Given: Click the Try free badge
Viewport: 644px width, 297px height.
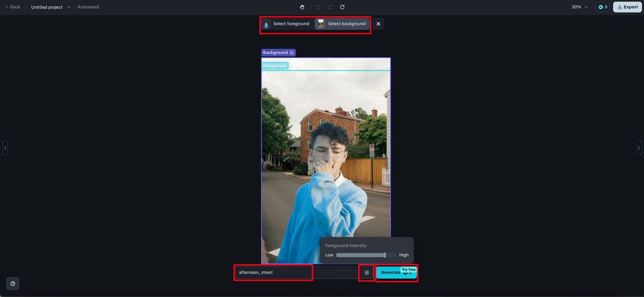Looking at the screenshot, I should pyautogui.click(x=409, y=270).
